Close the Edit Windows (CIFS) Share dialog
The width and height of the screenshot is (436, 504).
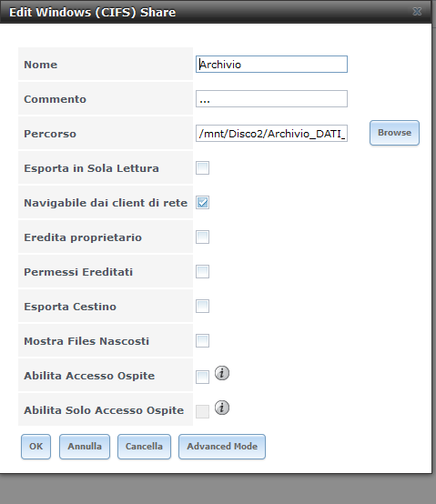[x=417, y=12]
